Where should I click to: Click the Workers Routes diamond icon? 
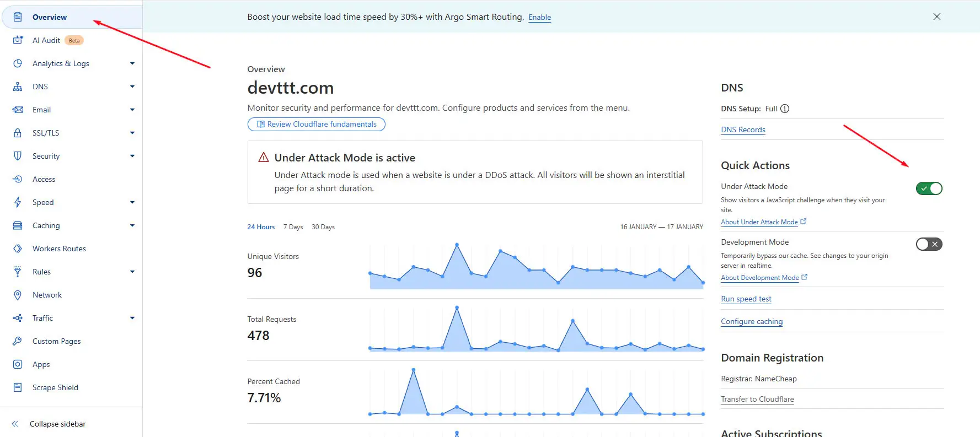point(18,249)
